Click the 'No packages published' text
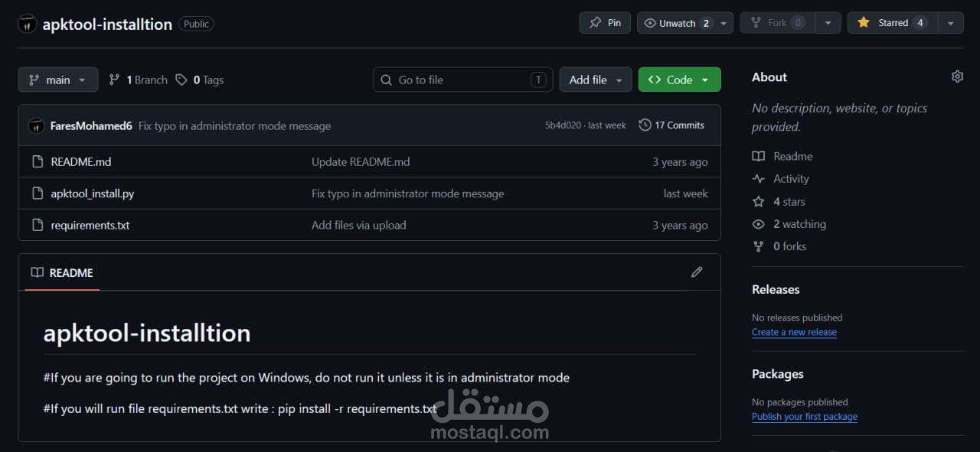Viewport: 980px width, 452px height. point(800,402)
